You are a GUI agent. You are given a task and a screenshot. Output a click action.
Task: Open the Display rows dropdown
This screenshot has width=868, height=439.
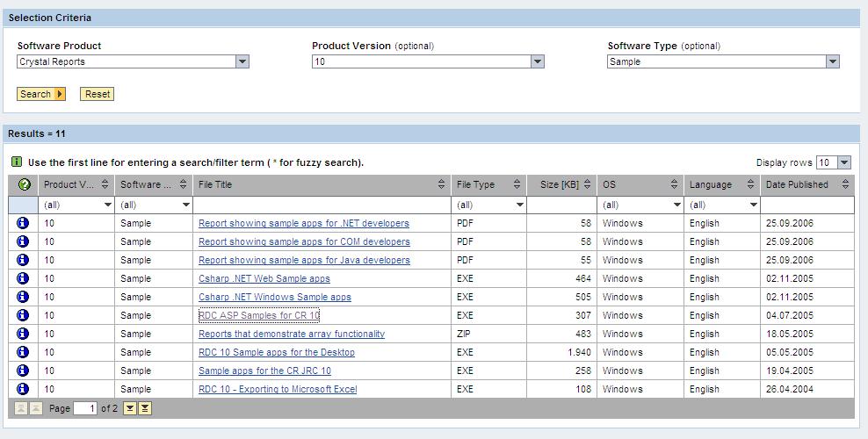point(844,162)
